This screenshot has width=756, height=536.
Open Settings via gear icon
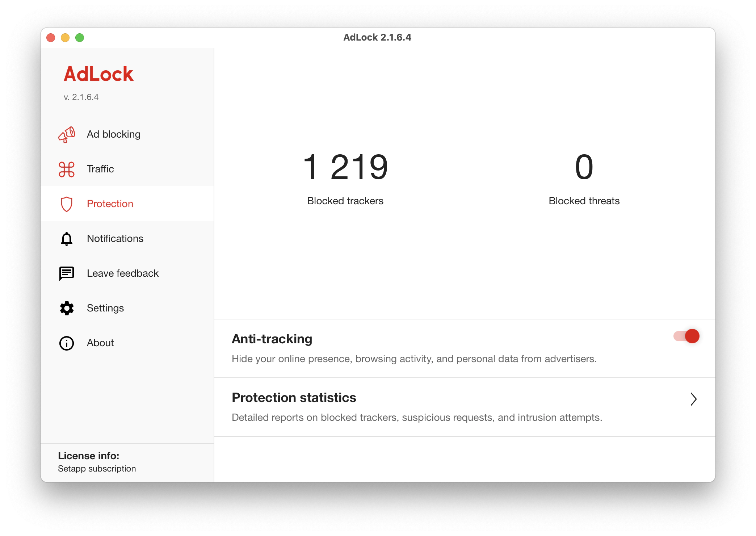point(67,307)
